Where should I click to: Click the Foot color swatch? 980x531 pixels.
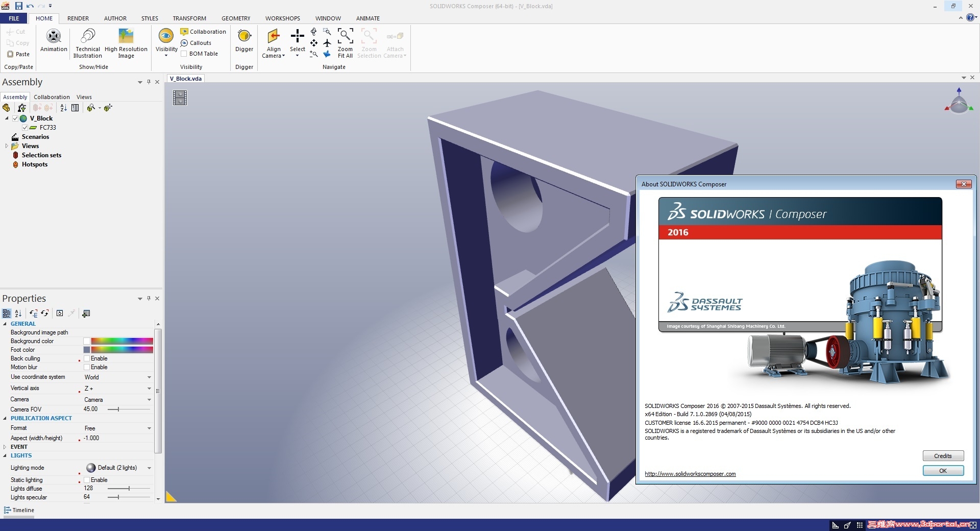(x=87, y=350)
